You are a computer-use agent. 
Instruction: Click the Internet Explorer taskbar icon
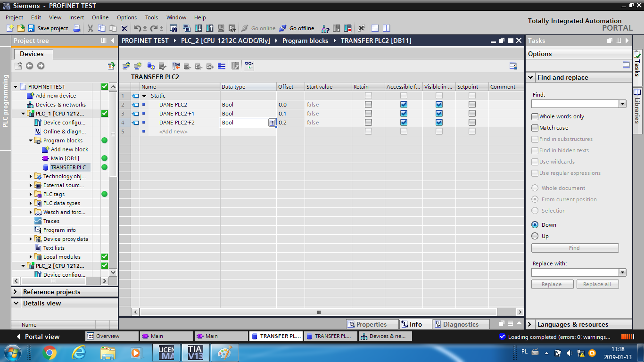click(x=79, y=352)
